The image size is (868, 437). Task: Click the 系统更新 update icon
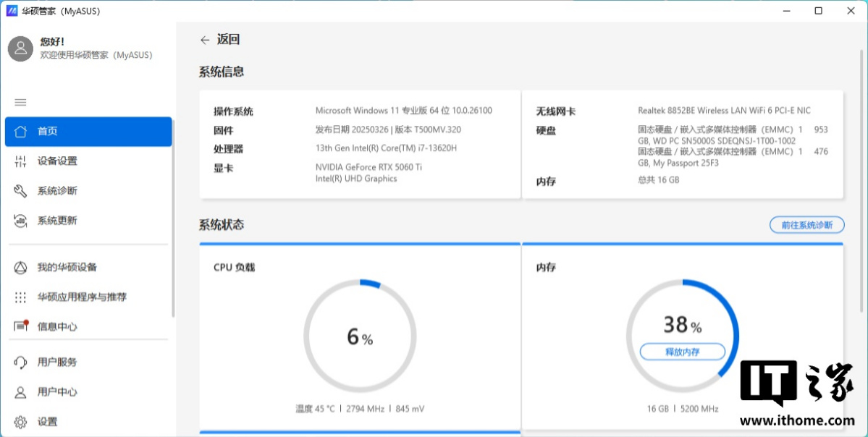pyautogui.click(x=20, y=221)
